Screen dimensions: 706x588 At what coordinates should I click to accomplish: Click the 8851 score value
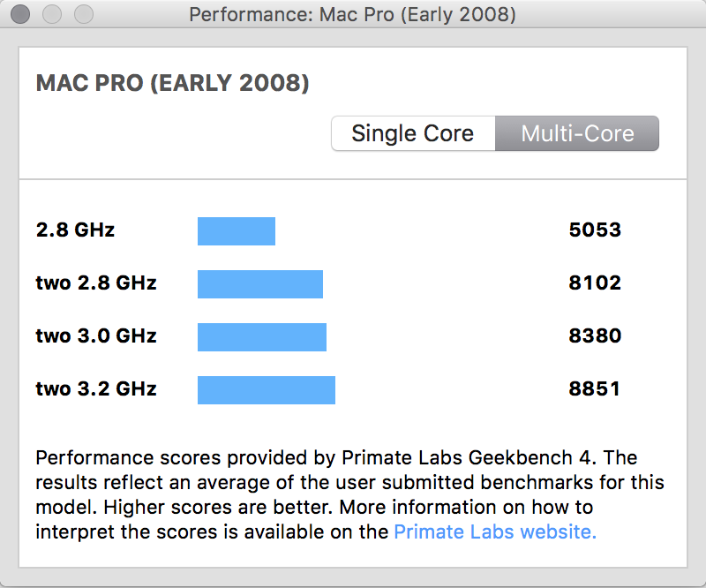pos(595,390)
